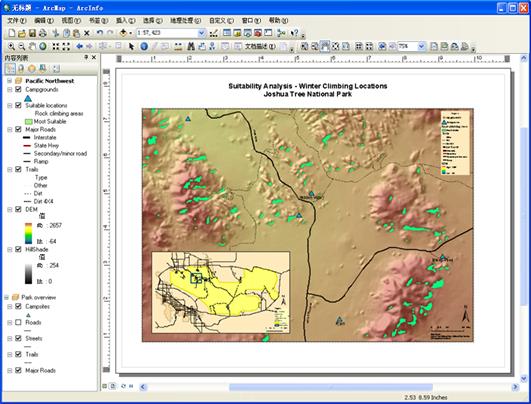Create a new map document
This screenshot has width=531, height=404.
coord(12,33)
